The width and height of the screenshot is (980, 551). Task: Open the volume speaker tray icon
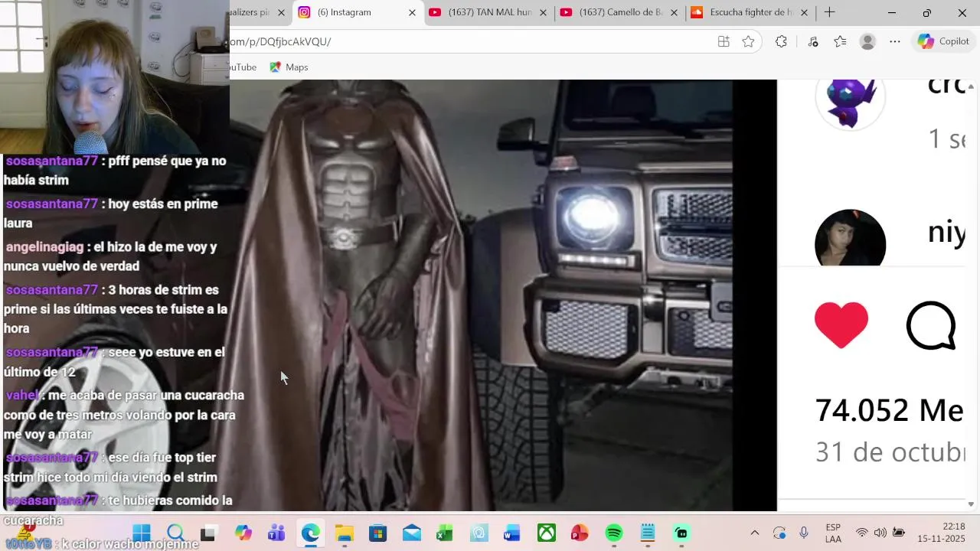[x=880, y=533]
